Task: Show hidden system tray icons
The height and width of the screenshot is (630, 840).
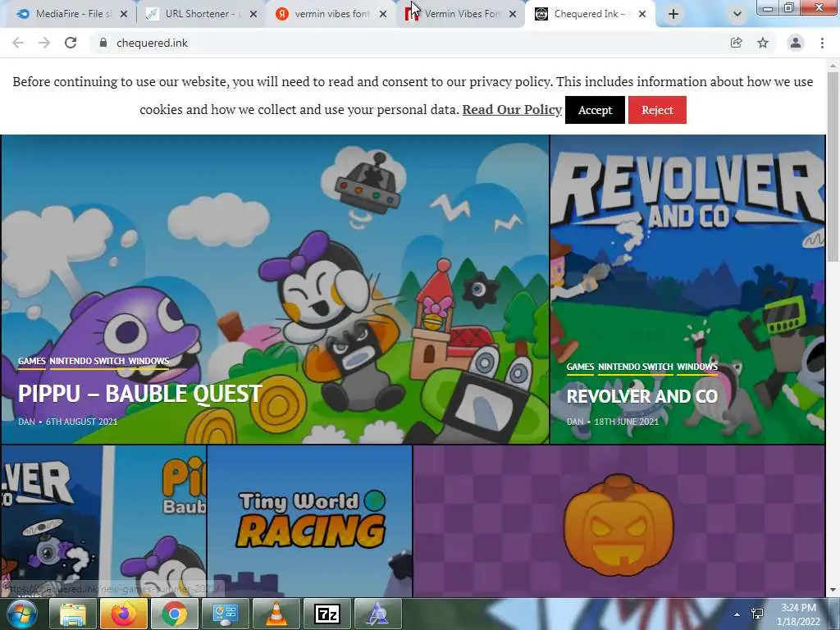Action: coord(737,614)
